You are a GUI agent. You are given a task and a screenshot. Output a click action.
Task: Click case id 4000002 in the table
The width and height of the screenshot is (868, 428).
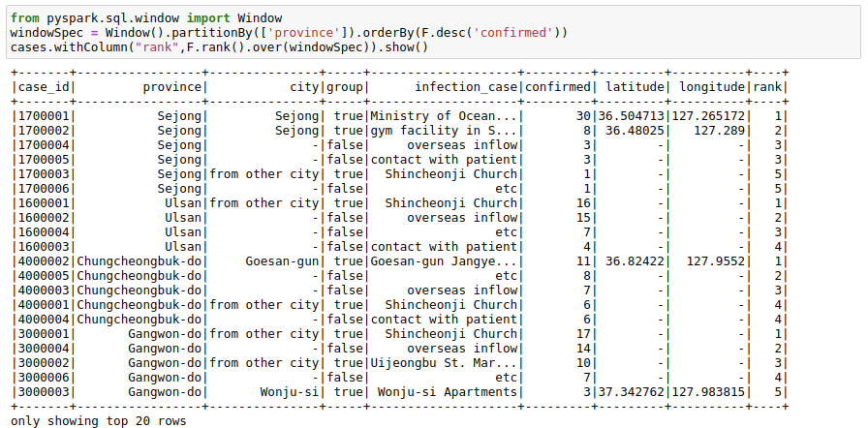[43, 261]
